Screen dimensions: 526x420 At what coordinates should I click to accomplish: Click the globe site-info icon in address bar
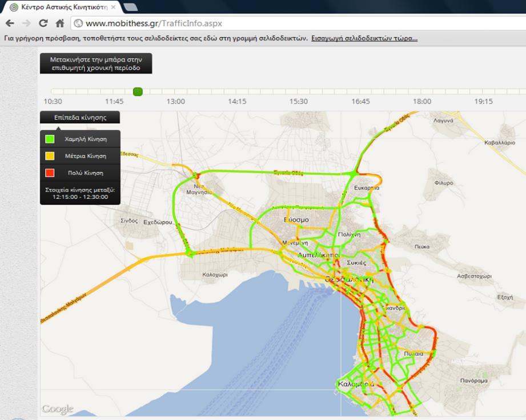coord(78,23)
